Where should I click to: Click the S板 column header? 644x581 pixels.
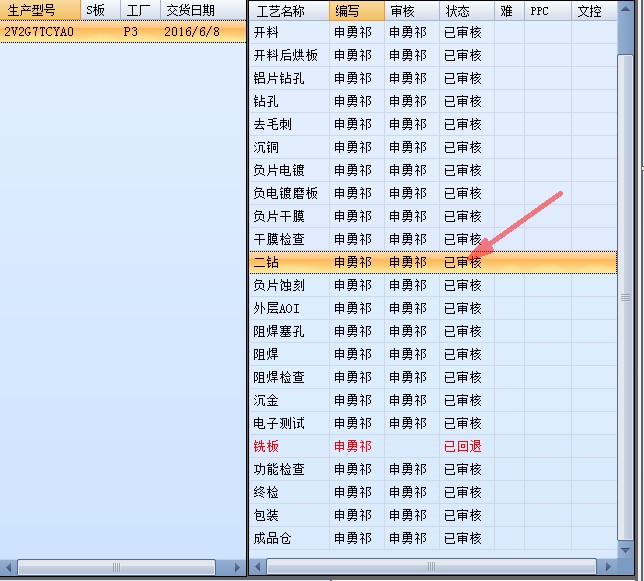pyautogui.click(x=101, y=10)
